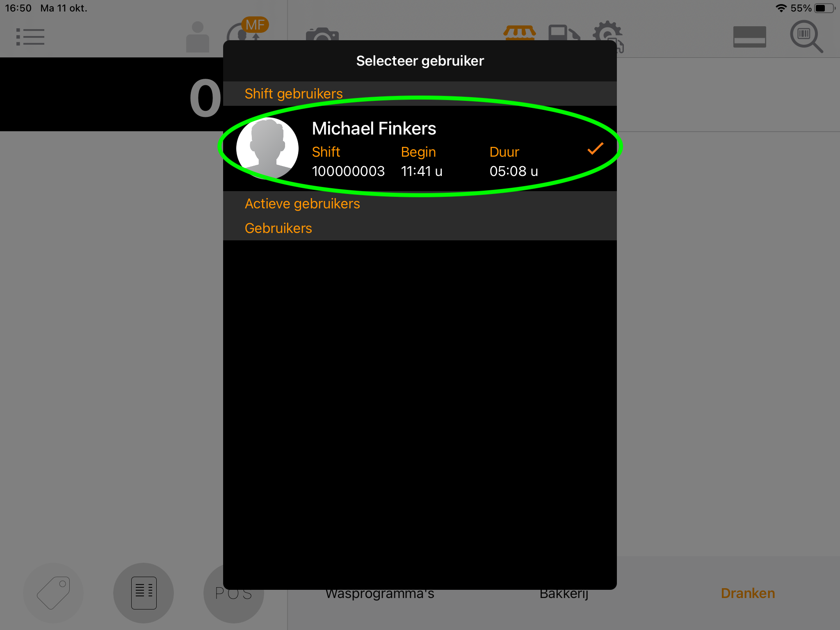
Task: Switch to the Wasprogramma's tab
Action: (x=380, y=594)
